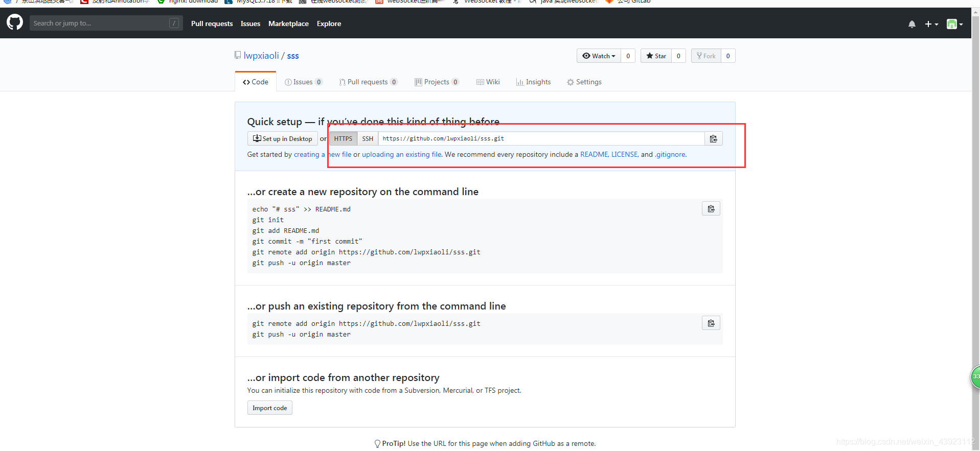Star the repository
The image size is (980, 451).
point(656,56)
